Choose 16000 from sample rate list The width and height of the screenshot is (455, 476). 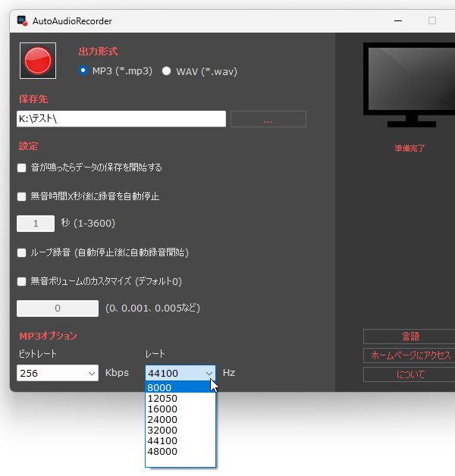point(180,409)
